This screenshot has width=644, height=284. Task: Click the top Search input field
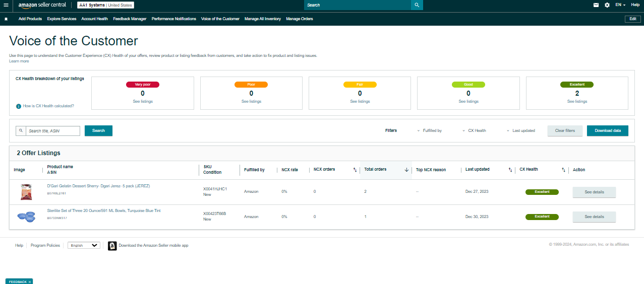[357, 5]
